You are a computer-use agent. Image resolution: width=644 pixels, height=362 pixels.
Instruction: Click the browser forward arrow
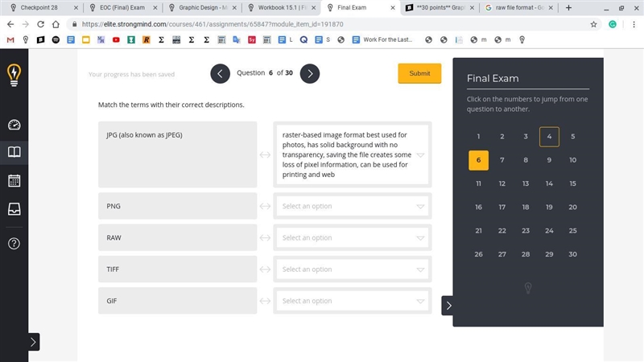[26, 24]
